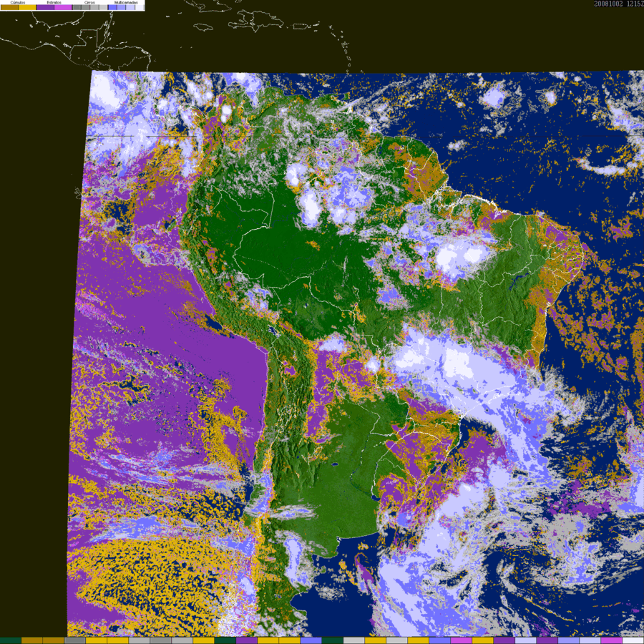Choose the magenta Estratos legend swatch
644x644 pixels.
(x=63, y=7)
